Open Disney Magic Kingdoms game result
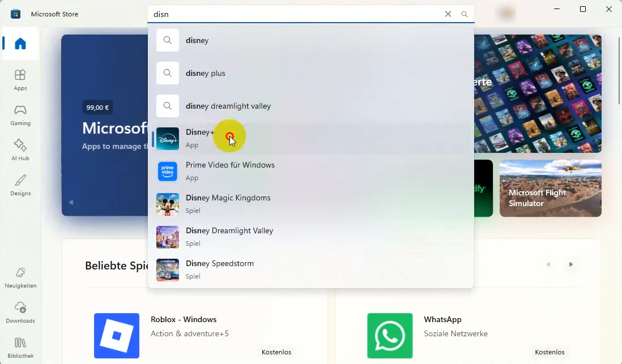The height and width of the screenshot is (364, 622). point(310,204)
